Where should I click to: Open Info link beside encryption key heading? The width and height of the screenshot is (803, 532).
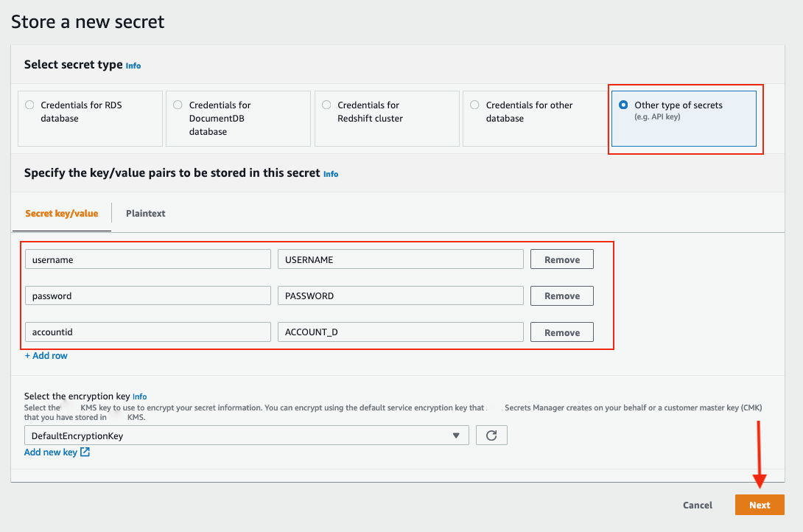tap(139, 396)
